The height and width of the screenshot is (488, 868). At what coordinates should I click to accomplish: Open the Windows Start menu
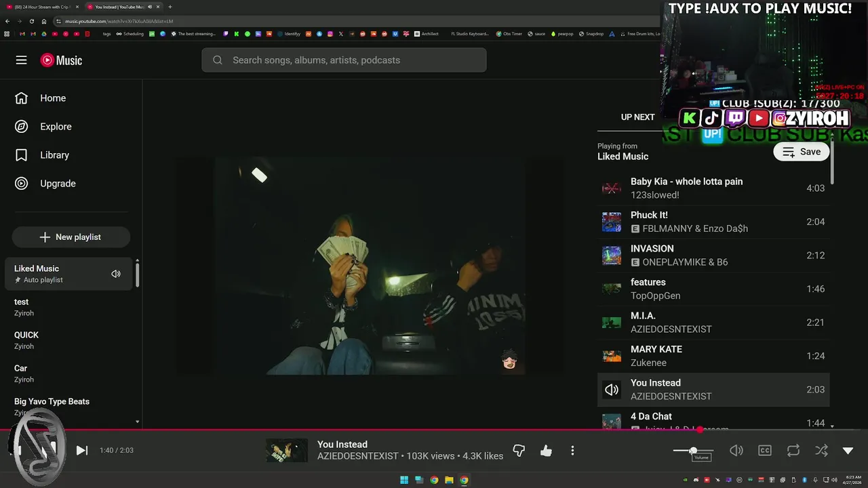(404, 481)
